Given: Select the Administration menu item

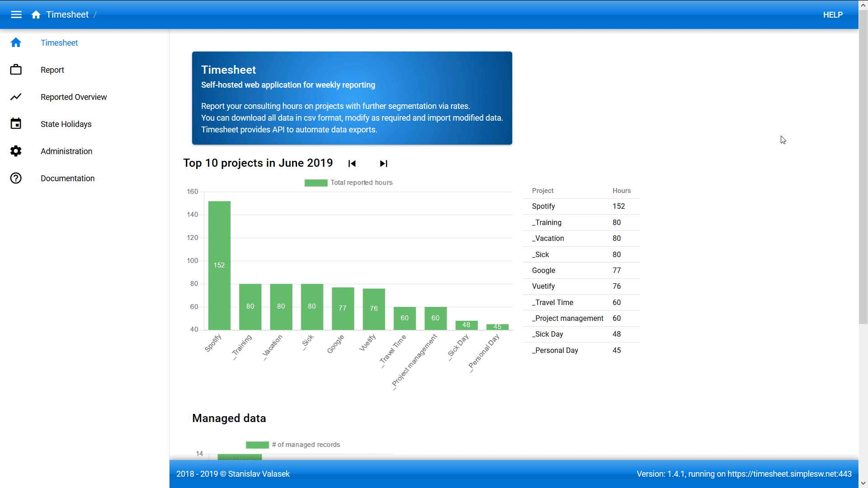Looking at the screenshot, I should 66,151.
